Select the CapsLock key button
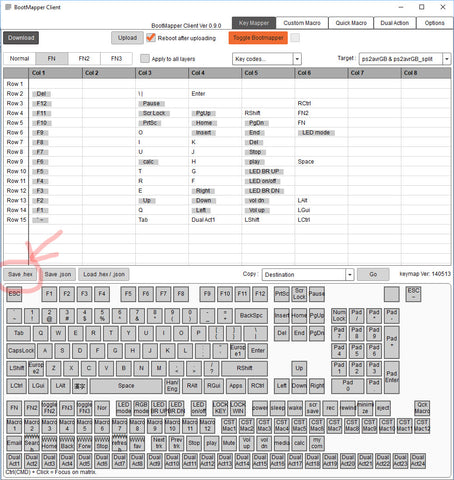The height and width of the screenshot is (480, 454). tap(21, 351)
